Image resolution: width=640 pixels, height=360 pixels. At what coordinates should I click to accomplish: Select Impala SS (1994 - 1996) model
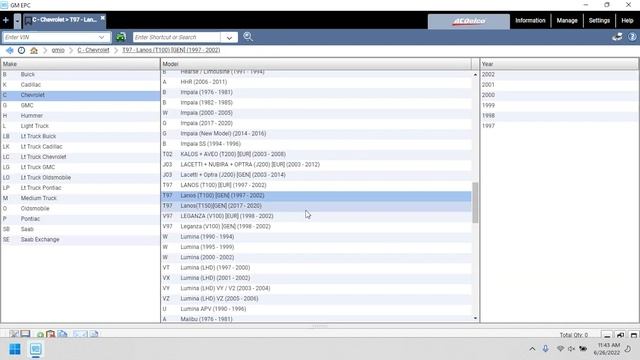pyautogui.click(x=316, y=144)
